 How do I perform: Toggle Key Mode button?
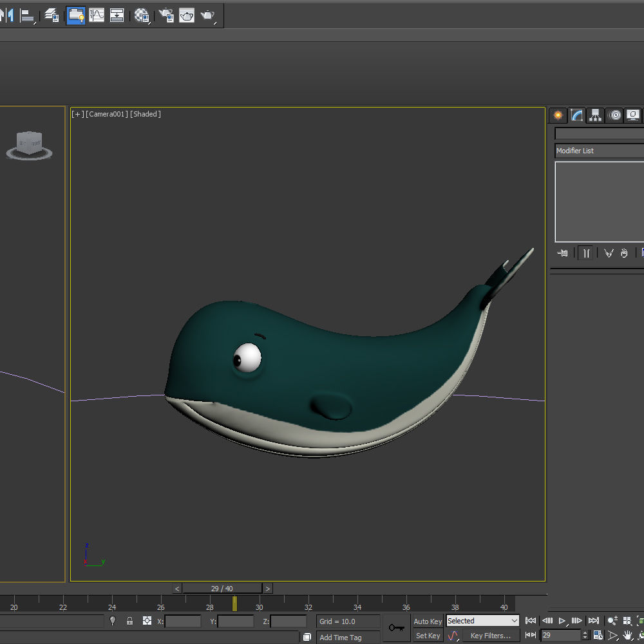point(531,636)
